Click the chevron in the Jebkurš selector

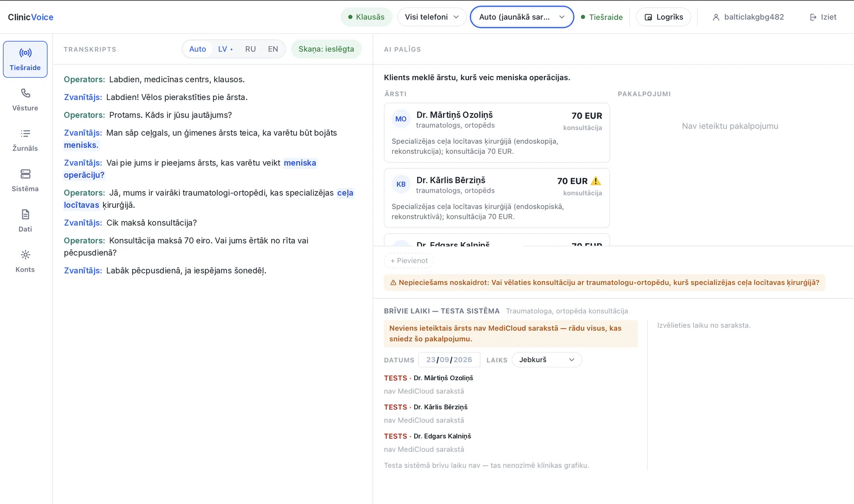point(572,360)
